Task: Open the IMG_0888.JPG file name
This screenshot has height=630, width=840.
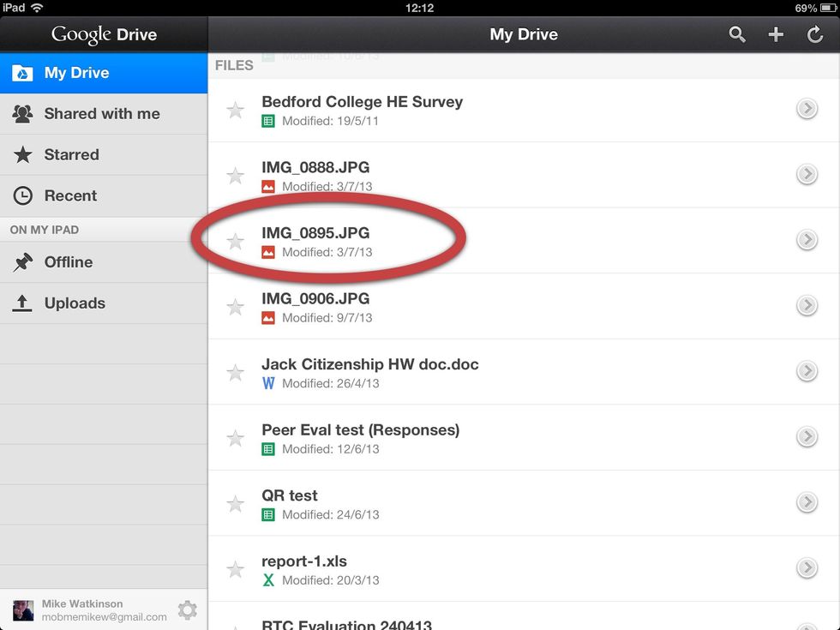Action: pos(315,167)
